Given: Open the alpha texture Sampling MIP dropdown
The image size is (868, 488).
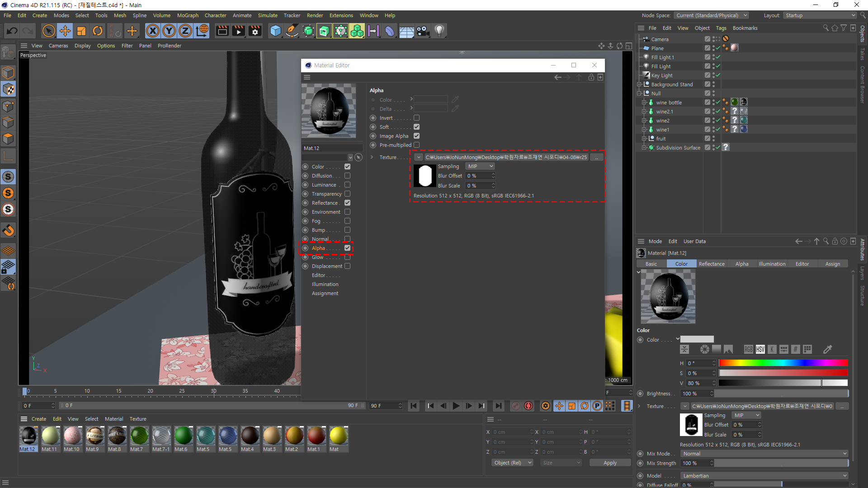Looking at the screenshot, I should [480, 166].
